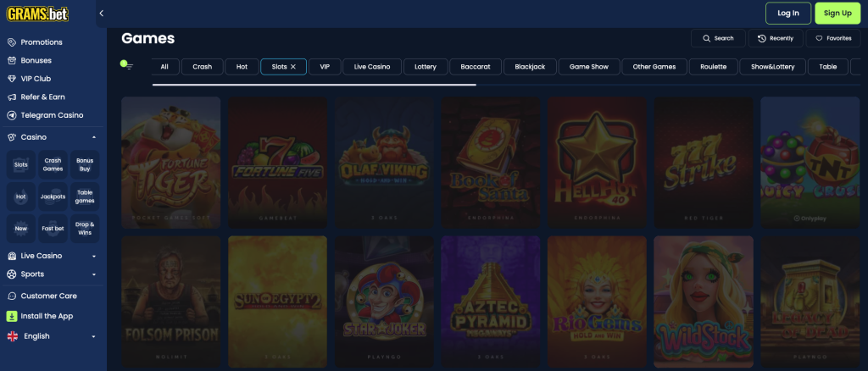Click the green Sign Up button
Viewport: 868px width, 371px height.
[837, 14]
